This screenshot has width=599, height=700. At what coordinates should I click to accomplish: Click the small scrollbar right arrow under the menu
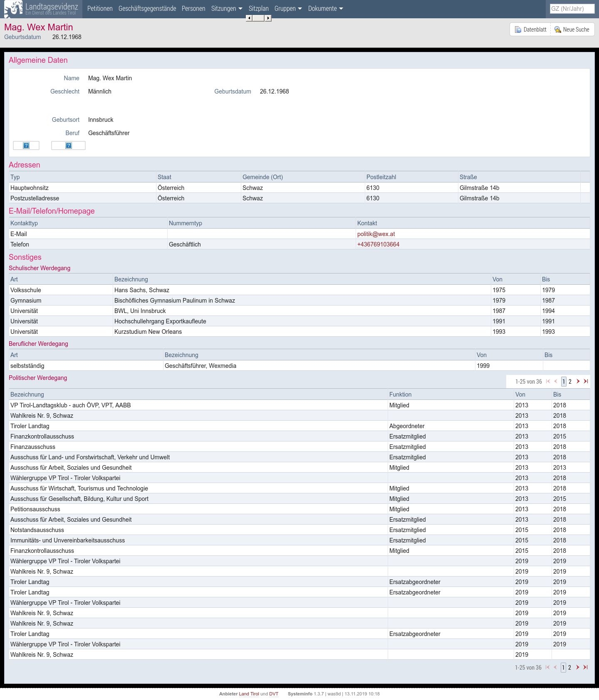[268, 18]
